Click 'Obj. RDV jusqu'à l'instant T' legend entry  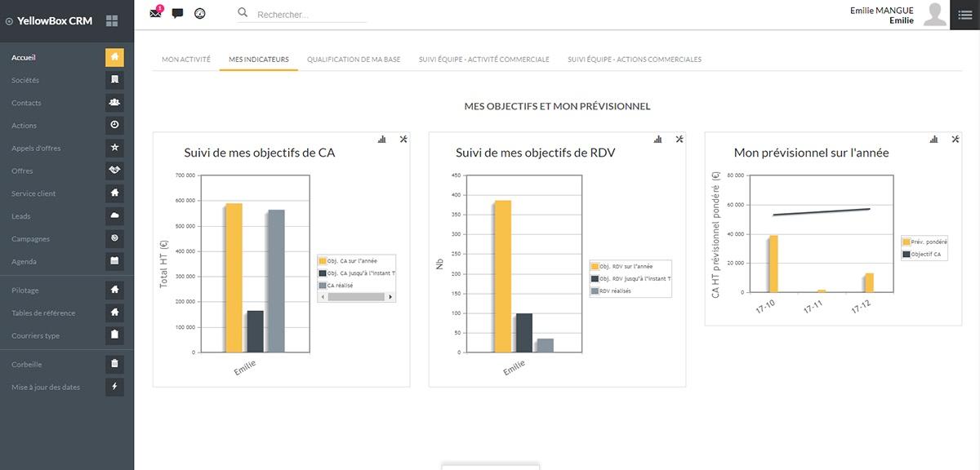(630, 278)
